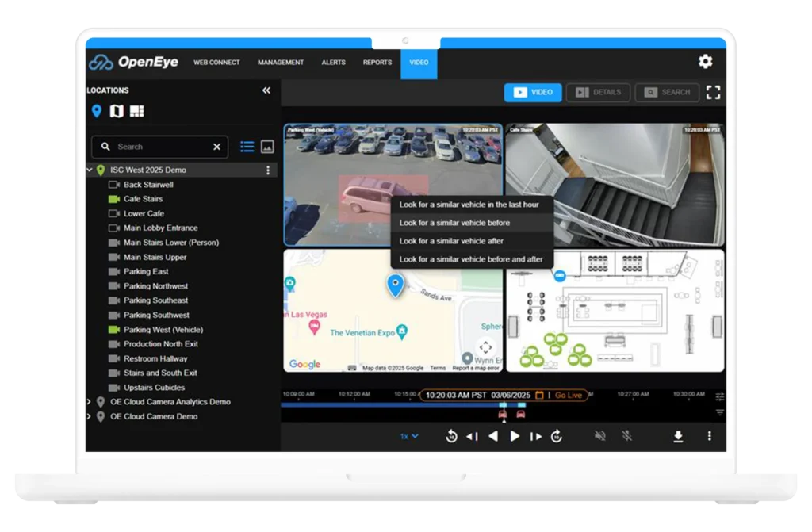Expand OE Cloud Camera Demo location
Viewport: 812px width, 532px height.
(x=89, y=416)
